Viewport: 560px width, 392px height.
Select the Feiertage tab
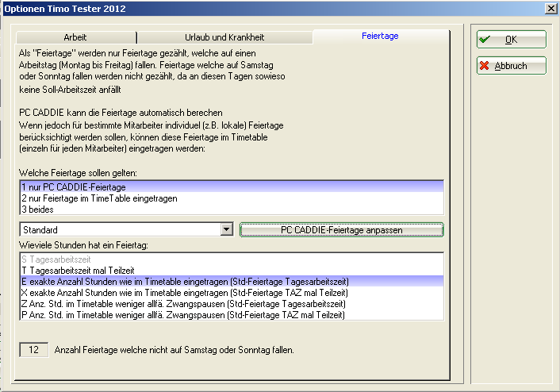coord(381,36)
